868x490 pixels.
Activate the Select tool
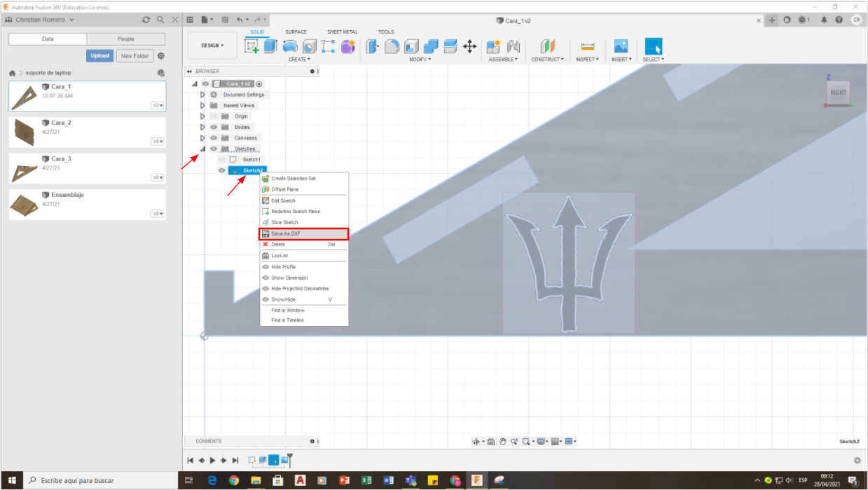pyautogui.click(x=653, y=46)
